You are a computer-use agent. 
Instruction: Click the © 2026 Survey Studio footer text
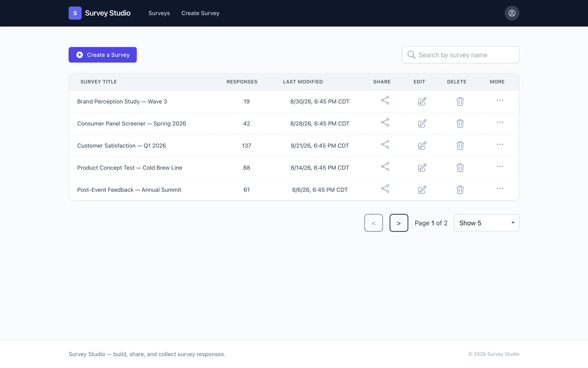point(494,354)
